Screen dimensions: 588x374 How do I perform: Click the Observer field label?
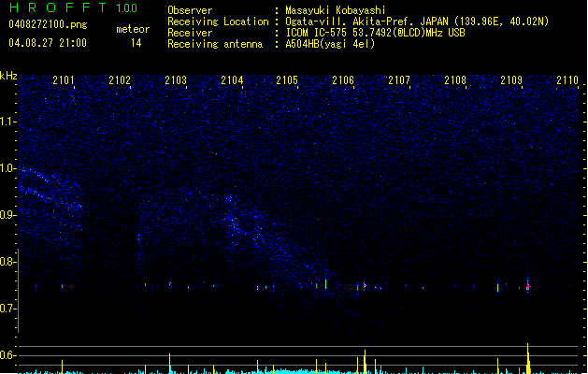(x=190, y=10)
